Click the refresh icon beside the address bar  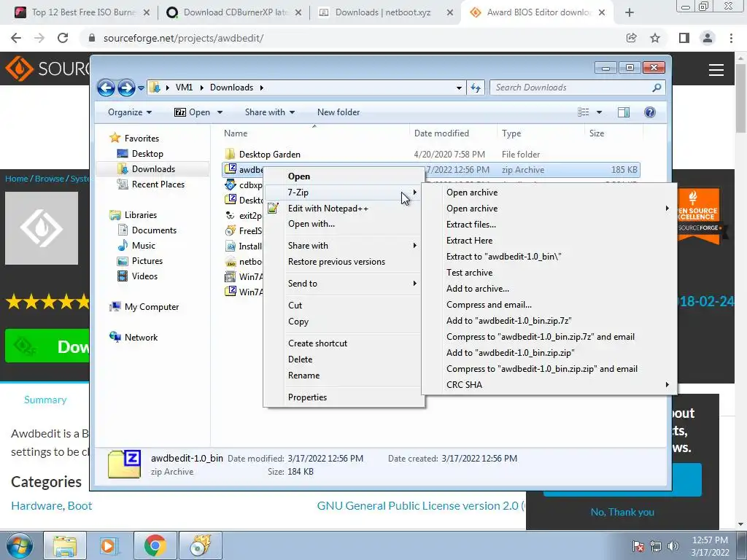point(476,87)
